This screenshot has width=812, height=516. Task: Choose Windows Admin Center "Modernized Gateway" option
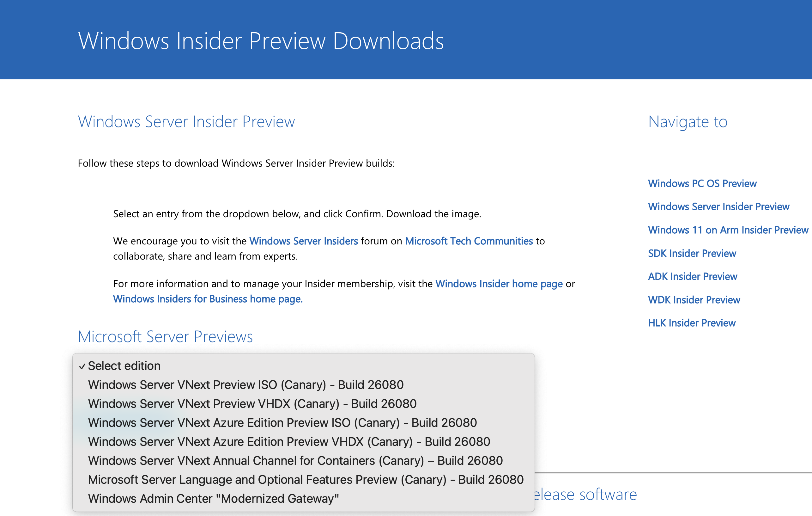[x=304, y=498]
